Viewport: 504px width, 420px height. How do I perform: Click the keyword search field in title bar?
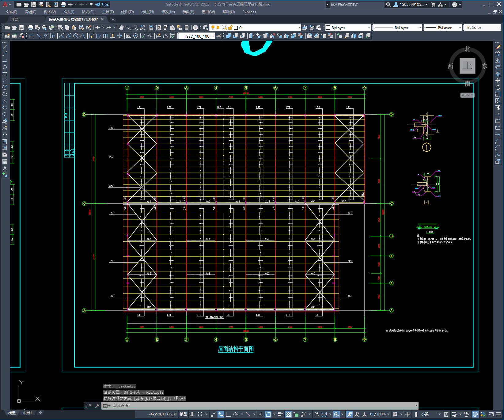point(357,5)
